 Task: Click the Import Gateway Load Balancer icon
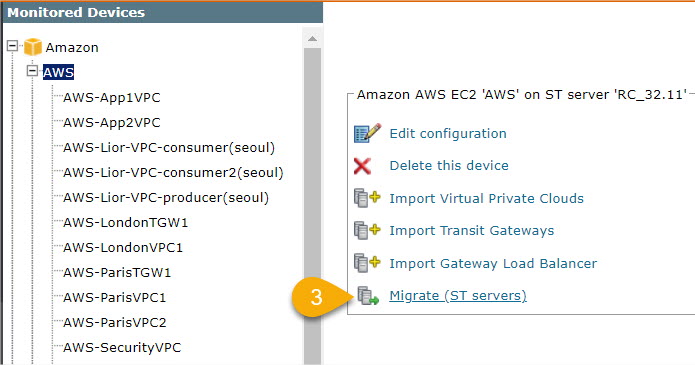[x=367, y=263]
